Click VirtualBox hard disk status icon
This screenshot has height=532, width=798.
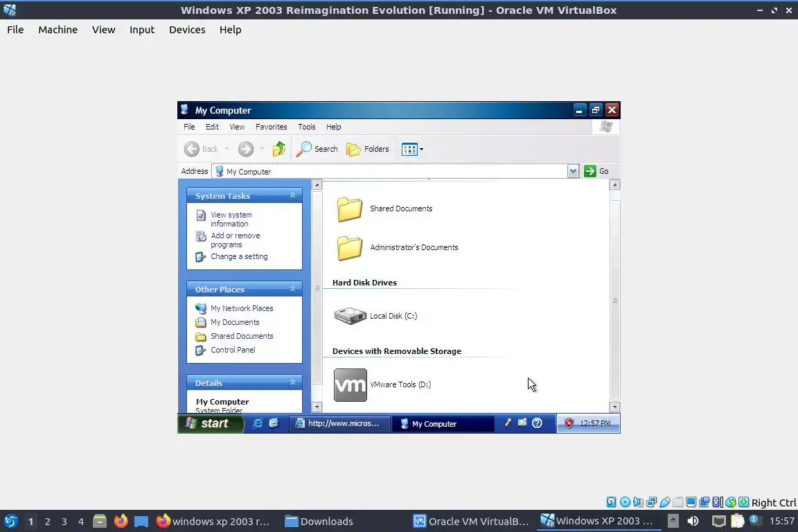click(x=611, y=502)
